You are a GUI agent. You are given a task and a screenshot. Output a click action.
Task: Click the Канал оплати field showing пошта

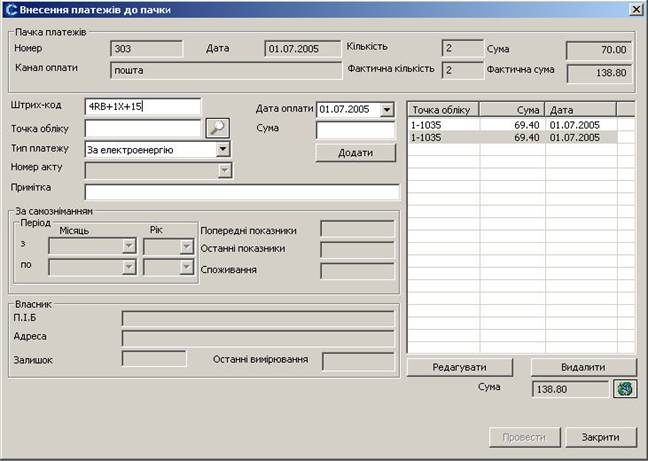click(226, 70)
